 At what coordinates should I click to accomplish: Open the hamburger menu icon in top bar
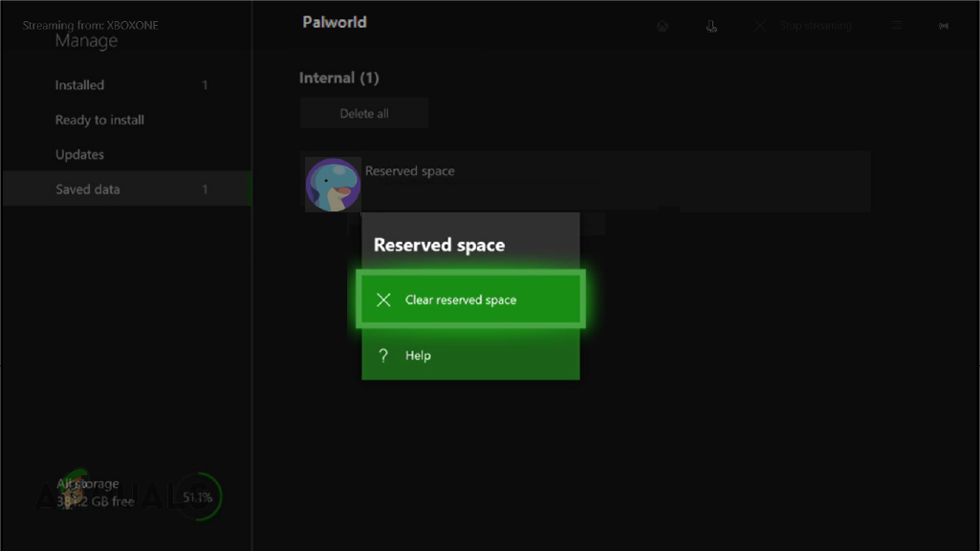pyautogui.click(x=897, y=25)
